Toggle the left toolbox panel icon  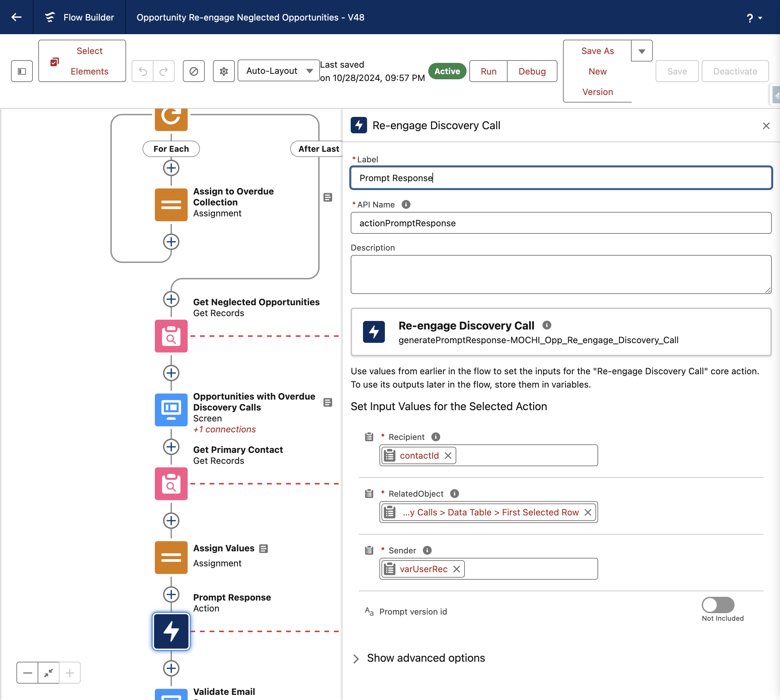click(22, 71)
